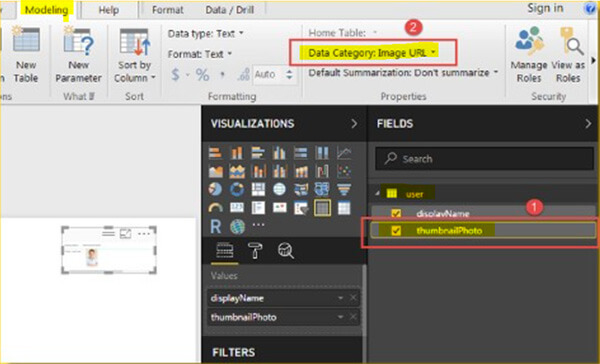Select the Stacked bar chart visualization
600x364 pixels.
215,153
